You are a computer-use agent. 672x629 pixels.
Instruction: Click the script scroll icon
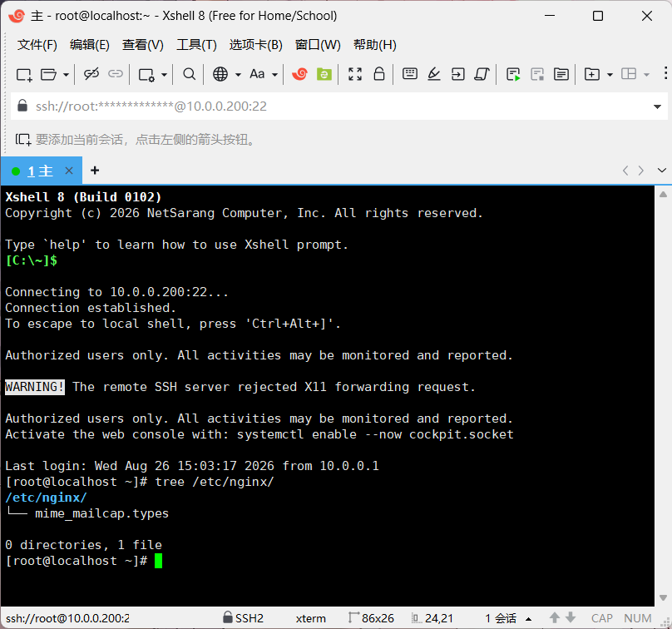(x=482, y=74)
